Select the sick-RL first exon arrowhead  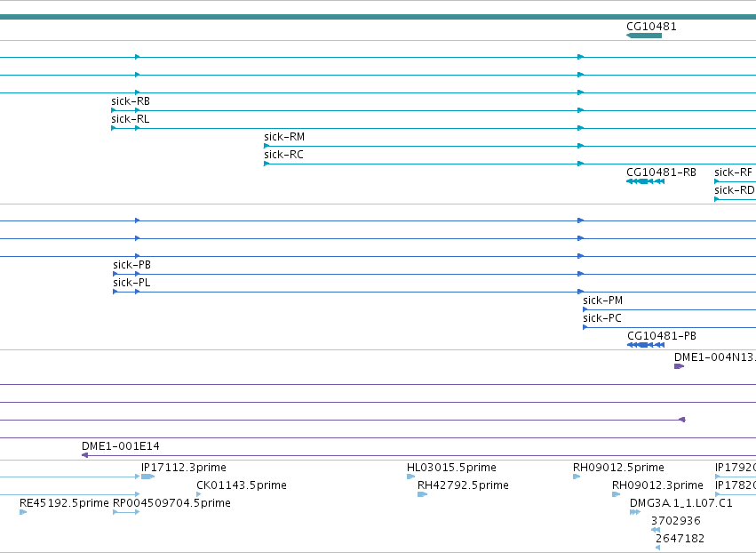pyautogui.click(x=114, y=128)
